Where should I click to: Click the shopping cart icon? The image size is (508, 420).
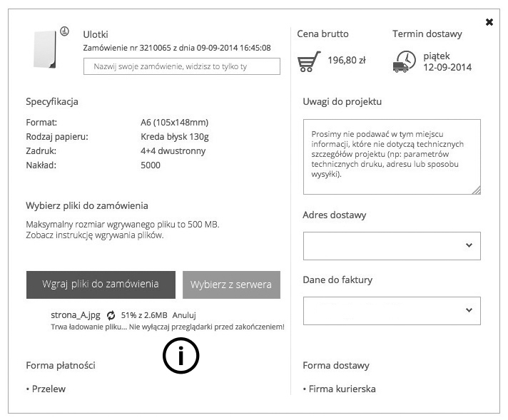tap(309, 61)
